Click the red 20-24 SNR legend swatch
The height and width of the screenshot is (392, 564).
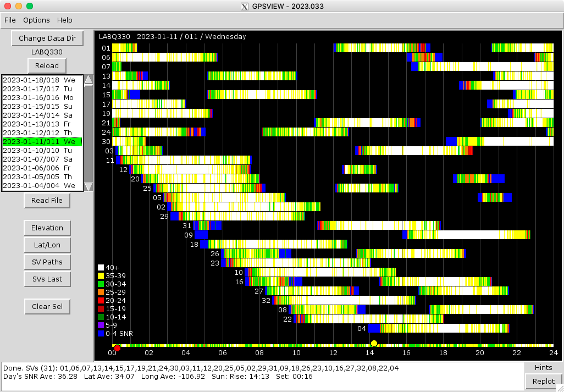tap(101, 300)
